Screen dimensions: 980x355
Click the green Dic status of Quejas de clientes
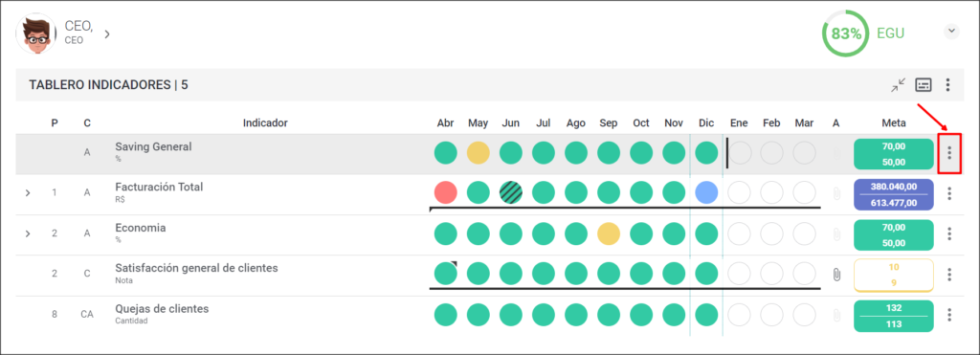click(706, 315)
